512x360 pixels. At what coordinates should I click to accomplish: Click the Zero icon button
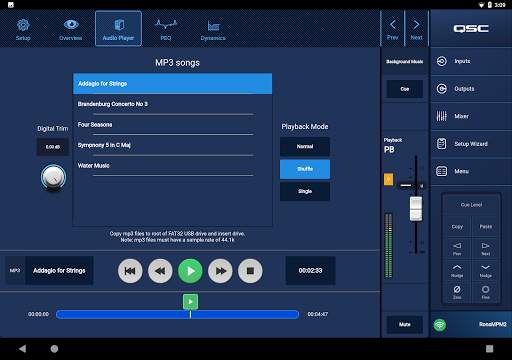tap(457, 292)
